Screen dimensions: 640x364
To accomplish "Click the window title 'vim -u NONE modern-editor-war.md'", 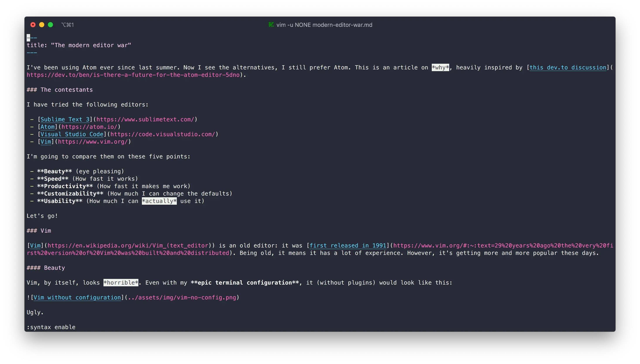I will (x=324, y=24).
